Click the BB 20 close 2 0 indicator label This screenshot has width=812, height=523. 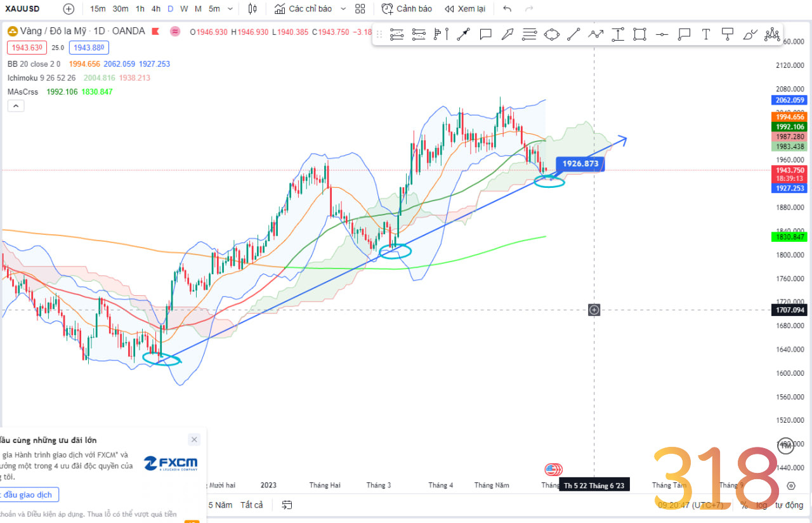tap(34, 64)
